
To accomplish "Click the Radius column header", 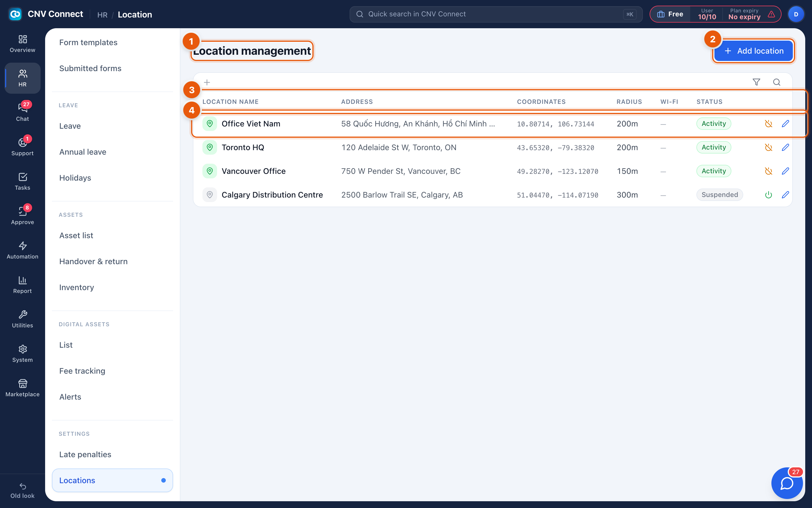I will pyautogui.click(x=629, y=102).
